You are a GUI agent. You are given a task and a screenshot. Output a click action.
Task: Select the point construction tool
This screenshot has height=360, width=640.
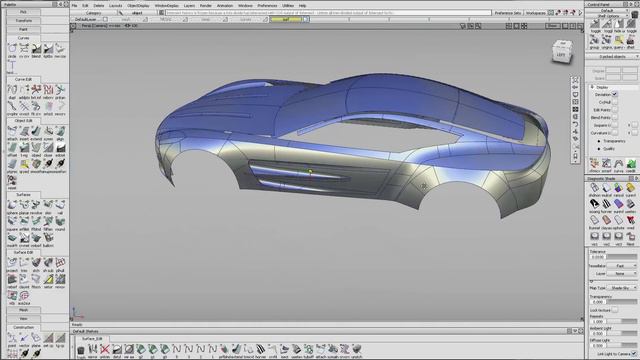(x=12, y=338)
